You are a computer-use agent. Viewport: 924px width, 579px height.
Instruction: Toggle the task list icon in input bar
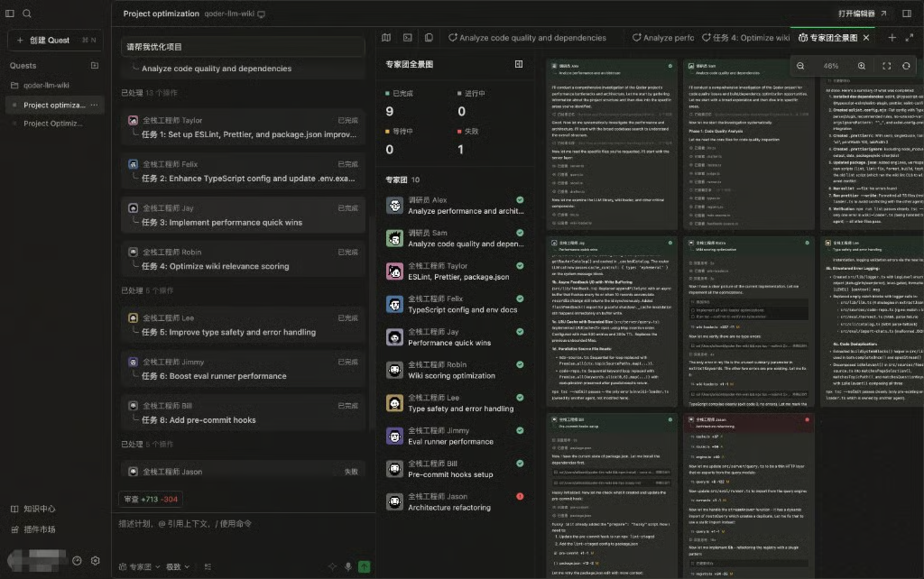coord(208,566)
